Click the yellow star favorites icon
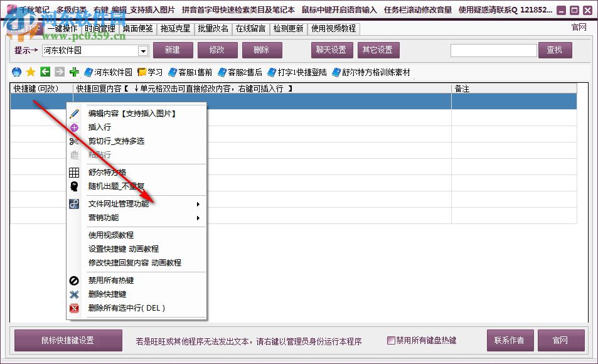598x364 pixels. click(31, 72)
